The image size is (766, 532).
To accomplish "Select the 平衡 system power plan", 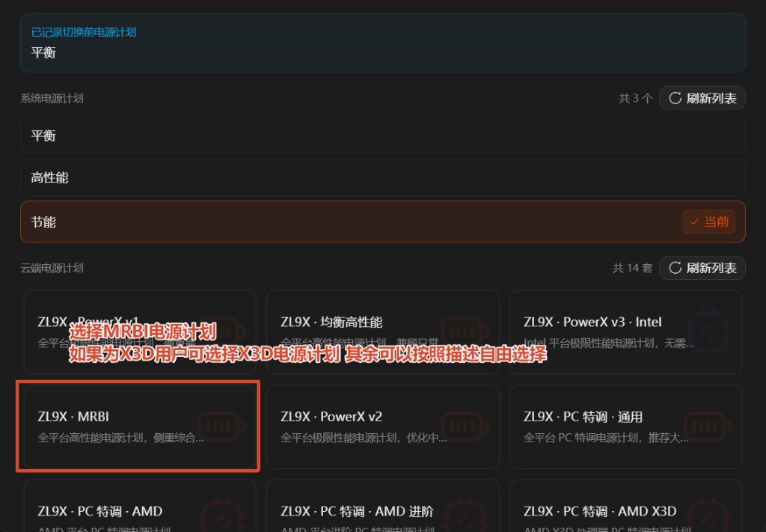I will [382, 135].
